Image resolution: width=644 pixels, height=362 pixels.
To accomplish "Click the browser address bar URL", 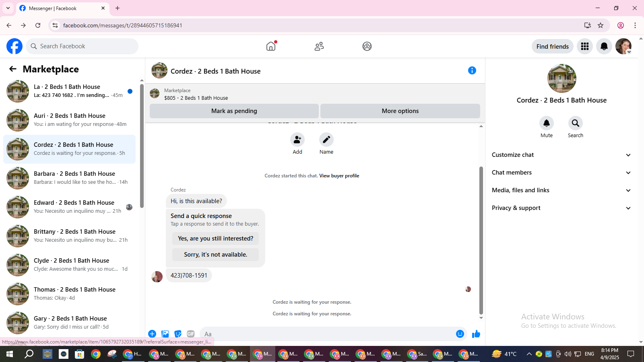I will coord(123,25).
